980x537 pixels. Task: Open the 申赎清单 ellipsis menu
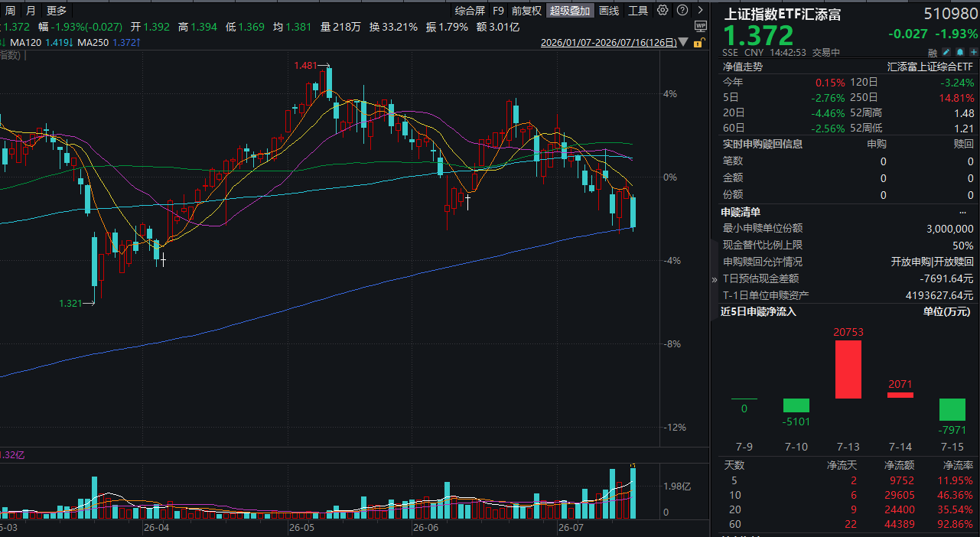(962, 212)
